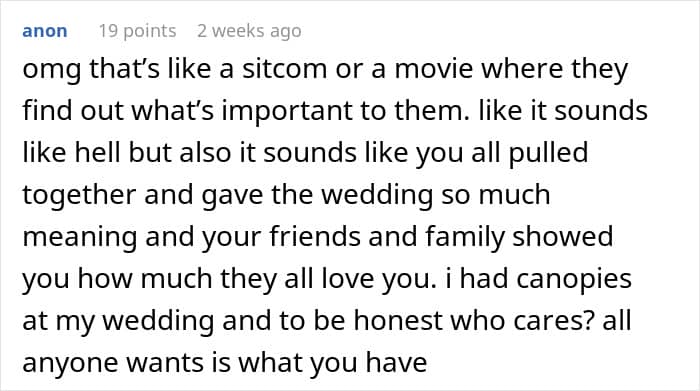Click the 2 weeks ago timestamp
The height and width of the screenshot is (391, 700).
249,31
